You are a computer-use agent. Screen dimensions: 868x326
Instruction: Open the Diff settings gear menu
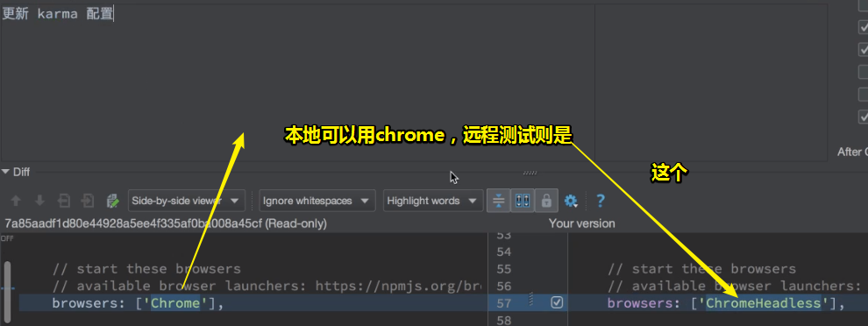point(571,201)
